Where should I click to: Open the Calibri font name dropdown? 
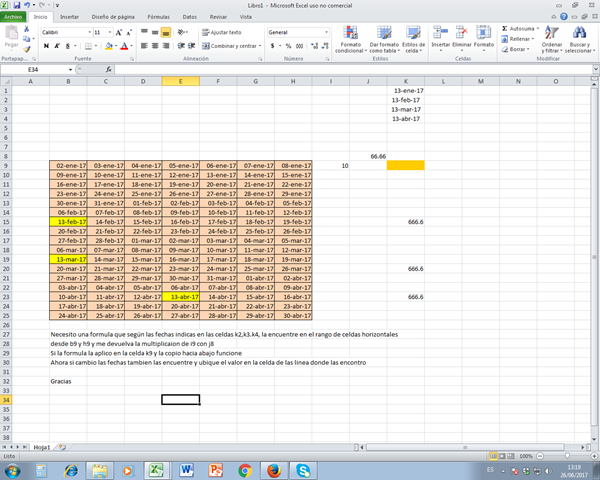(87, 32)
